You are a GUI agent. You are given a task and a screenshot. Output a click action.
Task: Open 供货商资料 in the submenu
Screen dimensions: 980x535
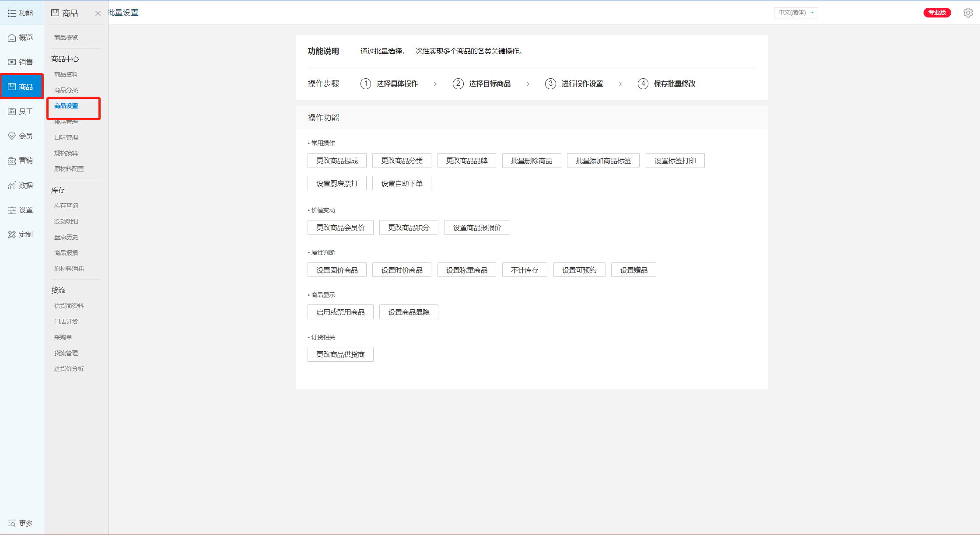click(69, 306)
